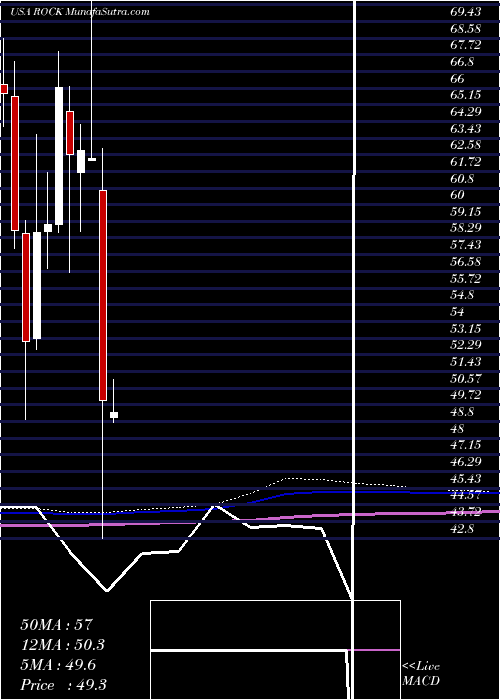Click the small white candle near 48.8
The image size is (500, 700).
pos(114,415)
